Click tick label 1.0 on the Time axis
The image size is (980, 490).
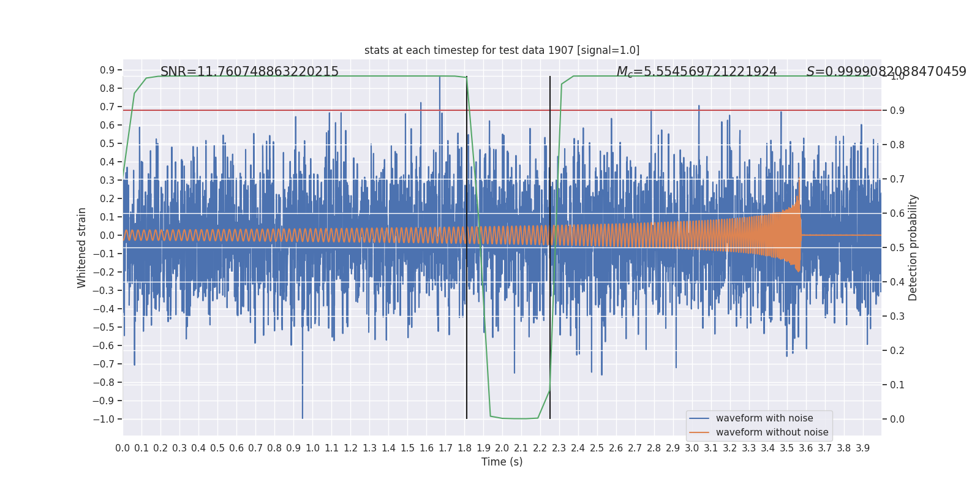[312, 448]
